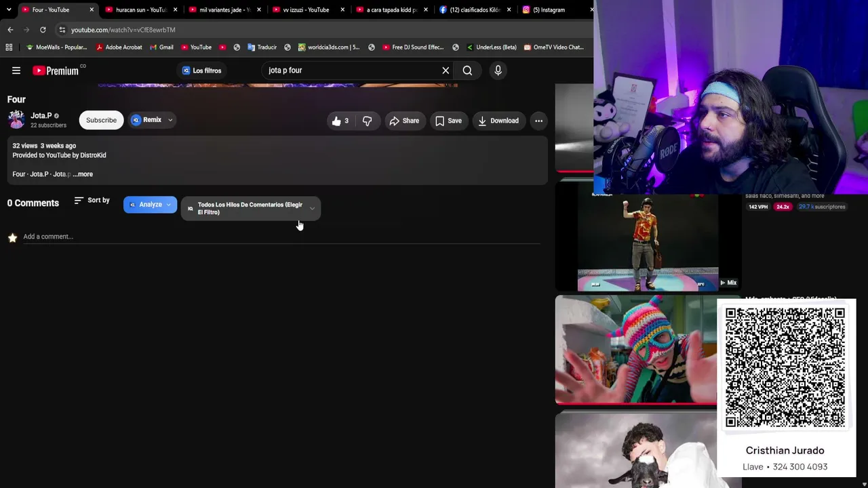The image size is (868, 488).
Task: Open the YouTube text bookmark
Action: click(x=196, y=47)
